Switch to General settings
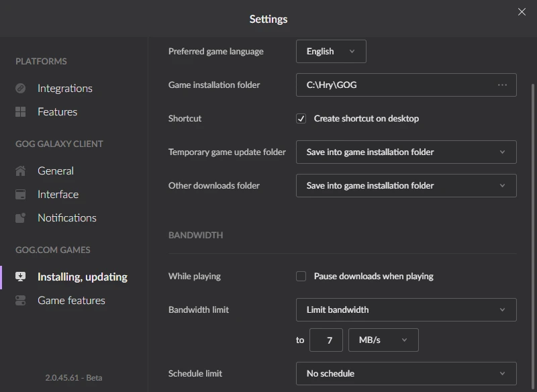The image size is (537, 392). [x=56, y=171]
